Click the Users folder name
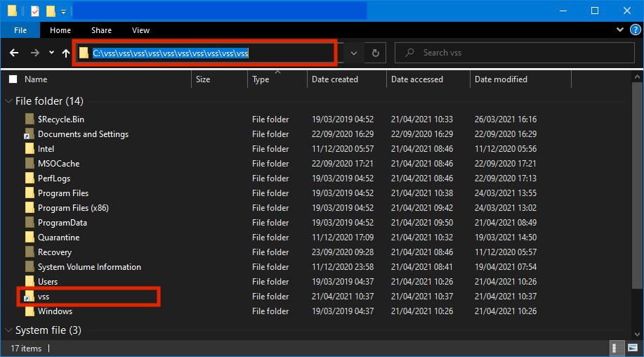 (48, 282)
